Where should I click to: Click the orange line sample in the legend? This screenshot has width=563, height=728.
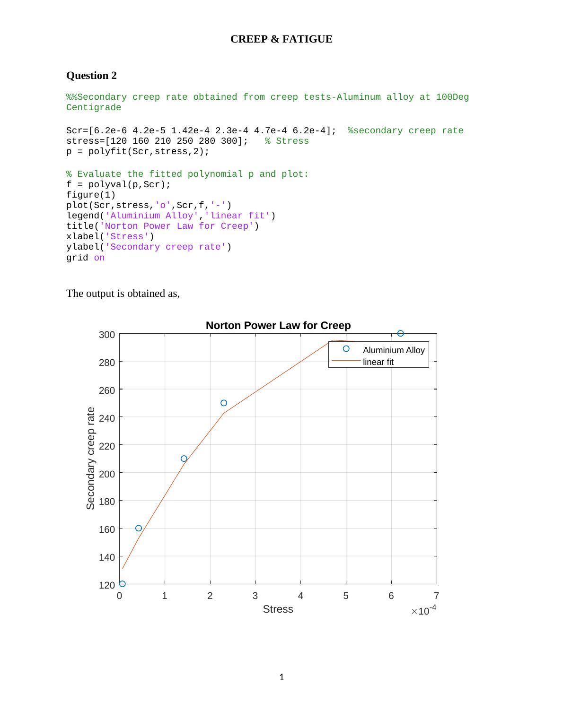346,361
